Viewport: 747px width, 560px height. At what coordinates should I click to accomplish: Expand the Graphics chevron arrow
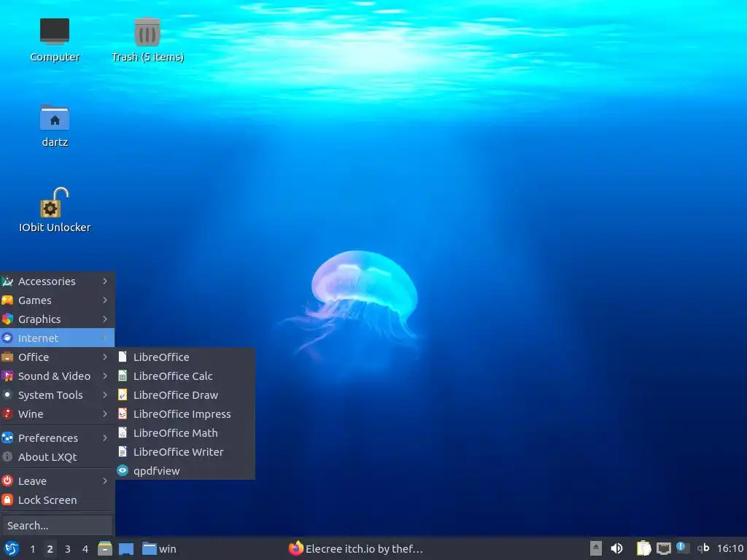tap(105, 319)
